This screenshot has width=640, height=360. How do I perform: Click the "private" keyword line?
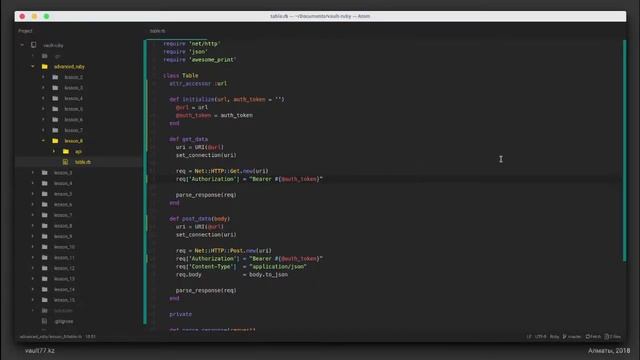tap(180, 314)
